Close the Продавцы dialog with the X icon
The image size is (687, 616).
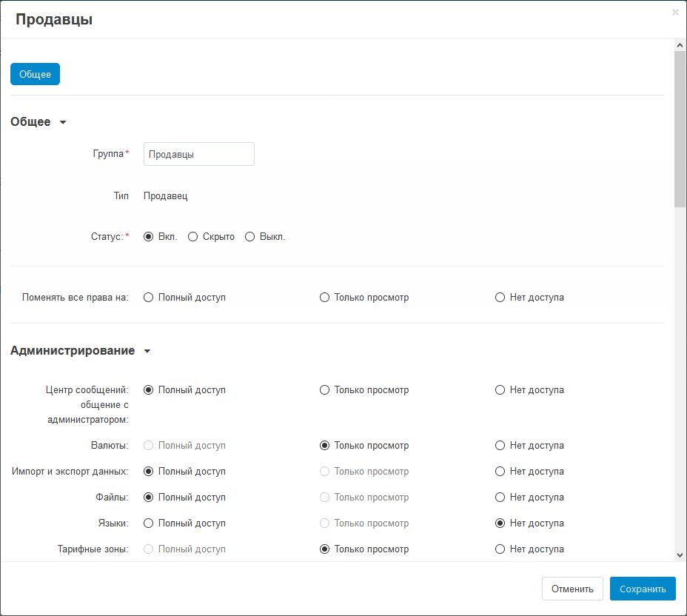(x=675, y=13)
